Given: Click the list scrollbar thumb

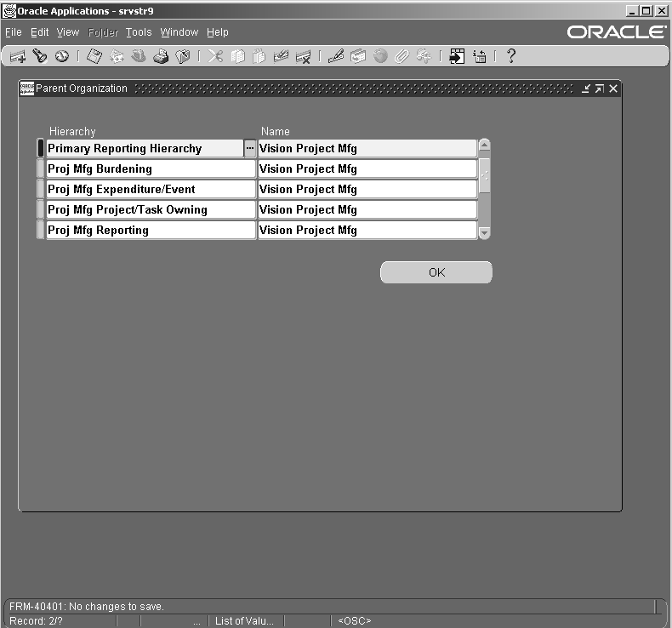Looking at the screenshot, I should pos(484,176).
